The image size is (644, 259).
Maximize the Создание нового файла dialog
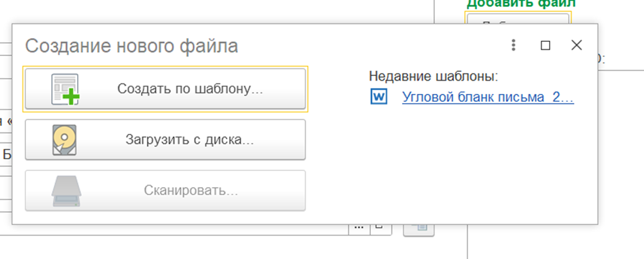pyautogui.click(x=546, y=45)
